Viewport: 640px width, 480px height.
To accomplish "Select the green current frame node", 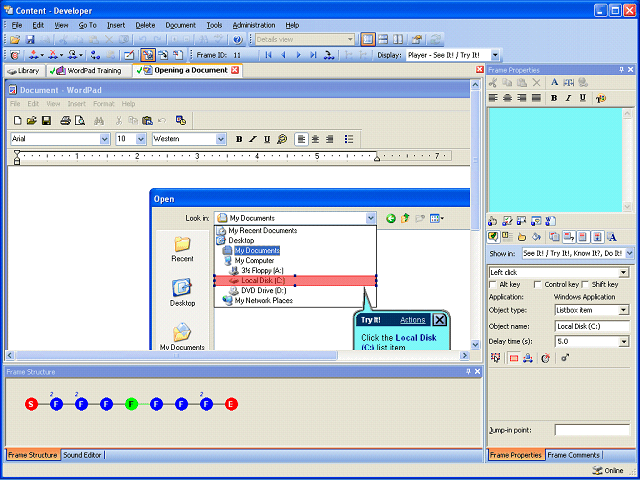I will (131, 404).
